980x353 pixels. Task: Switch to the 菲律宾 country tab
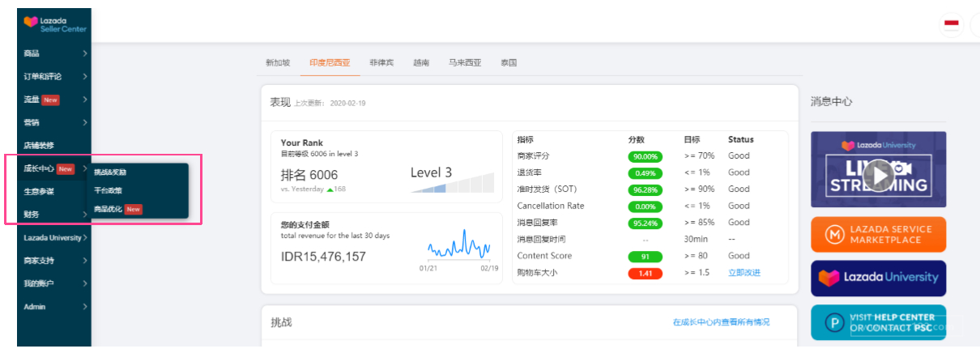(381, 62)
